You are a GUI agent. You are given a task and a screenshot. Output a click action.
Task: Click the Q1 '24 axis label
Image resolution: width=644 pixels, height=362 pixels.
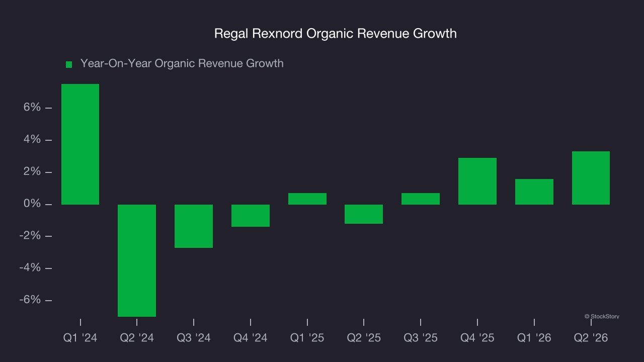tap(80, 338)
